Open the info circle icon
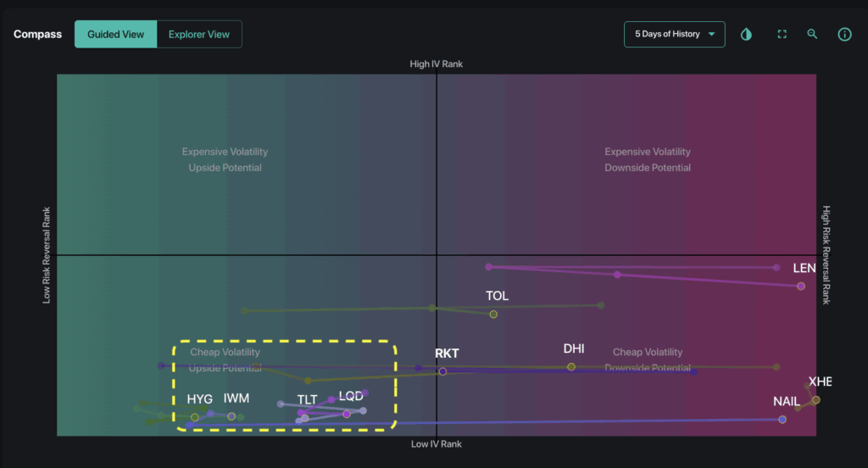868x468 pixels. pyautogui.click(x=844, y=35)
